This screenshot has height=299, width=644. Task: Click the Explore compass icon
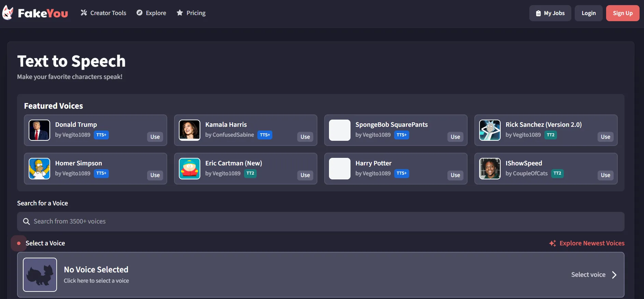click(139, 13)
